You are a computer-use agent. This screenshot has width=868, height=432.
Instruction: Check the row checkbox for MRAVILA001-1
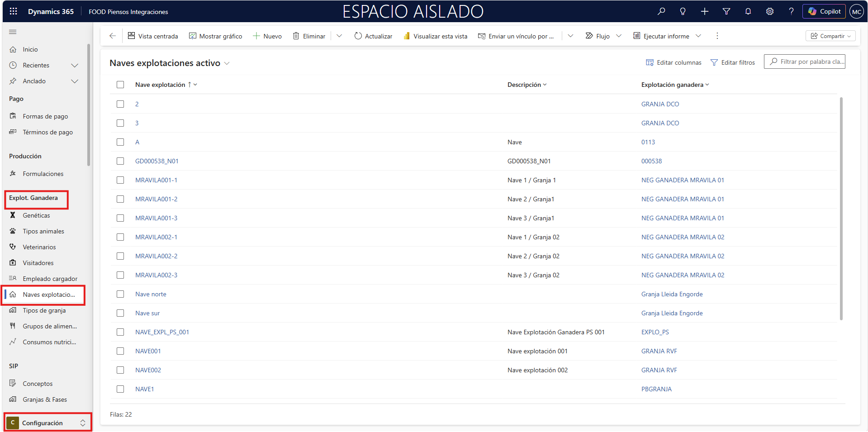coord(120,180)
